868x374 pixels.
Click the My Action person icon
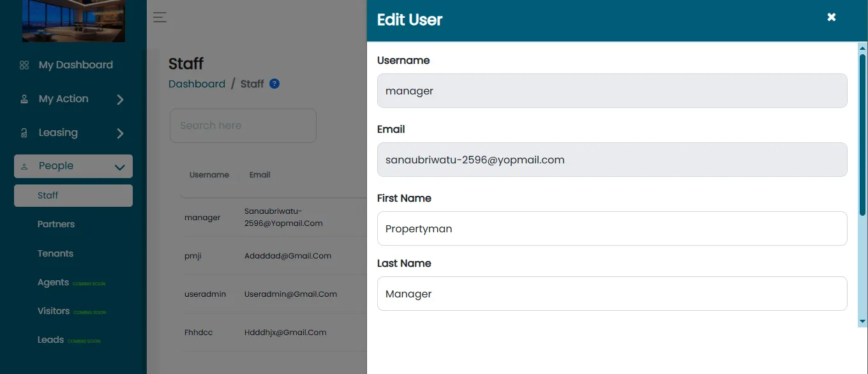pyautogui.click(x=24, y=99)
